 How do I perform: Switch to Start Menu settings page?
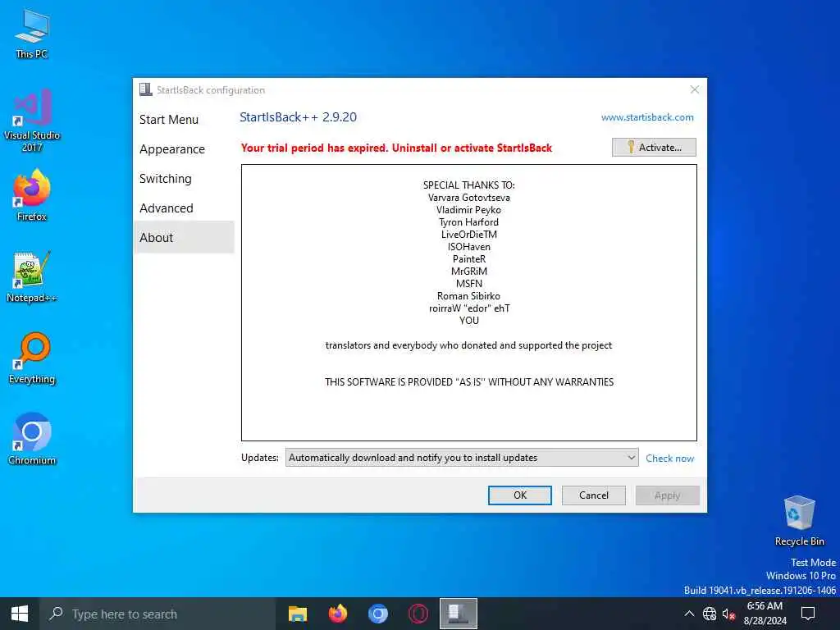(169, 120)
